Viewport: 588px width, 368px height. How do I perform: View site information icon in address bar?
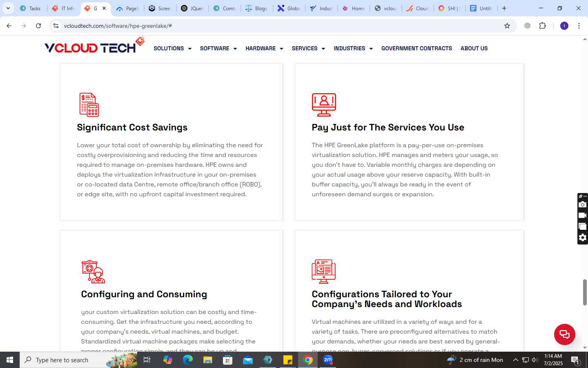56,26
